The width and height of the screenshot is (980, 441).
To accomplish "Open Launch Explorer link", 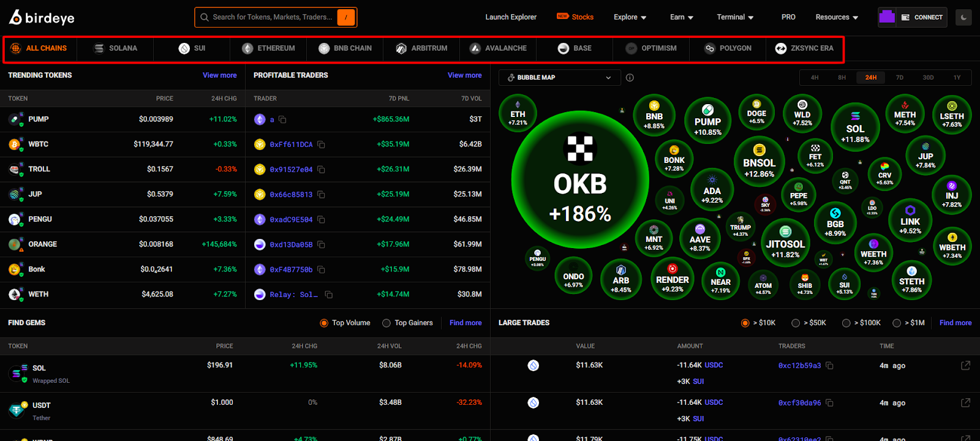I will point(511,17).
